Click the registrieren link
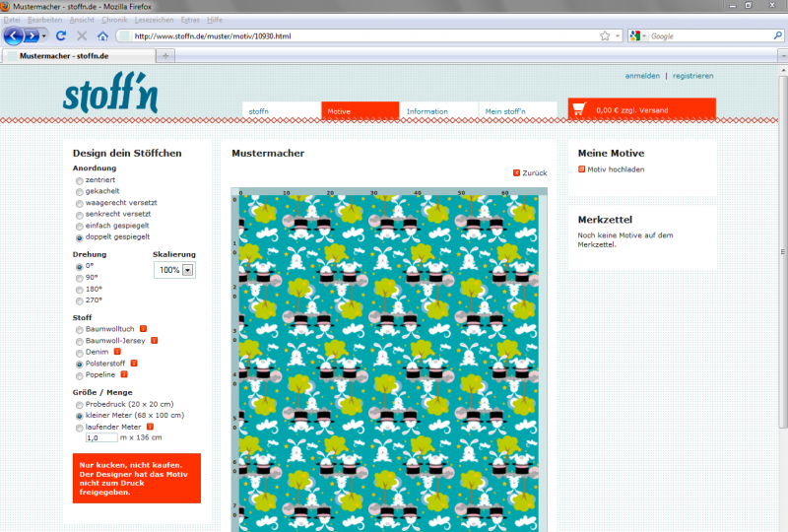 (693, 76)
